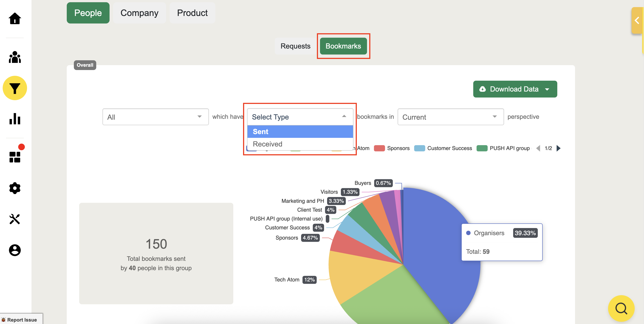Switch to the Company tab
Image resolution: width=644 pixels, height=324 pixels.
139,13
